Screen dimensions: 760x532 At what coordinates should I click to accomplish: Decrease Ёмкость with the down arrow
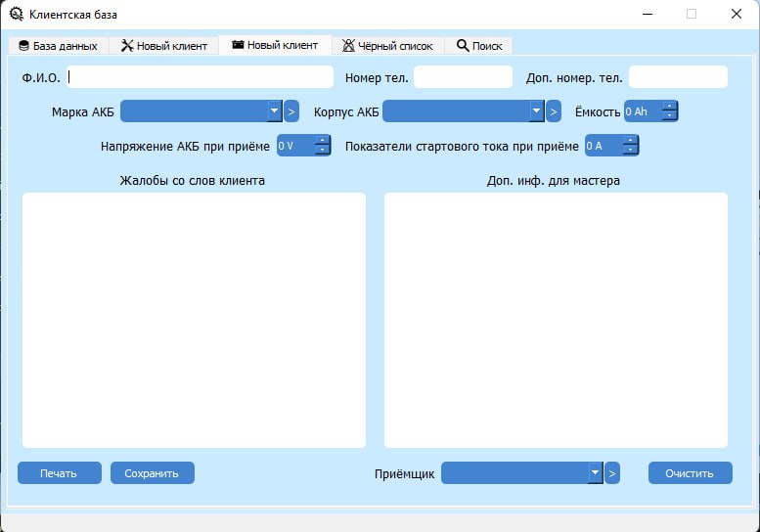tap(670, 116)
